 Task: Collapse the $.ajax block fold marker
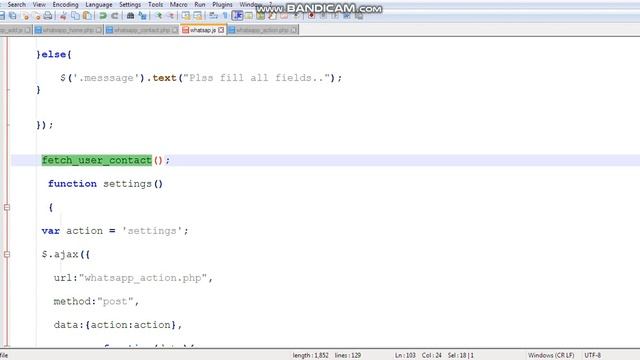pos(7,254)
